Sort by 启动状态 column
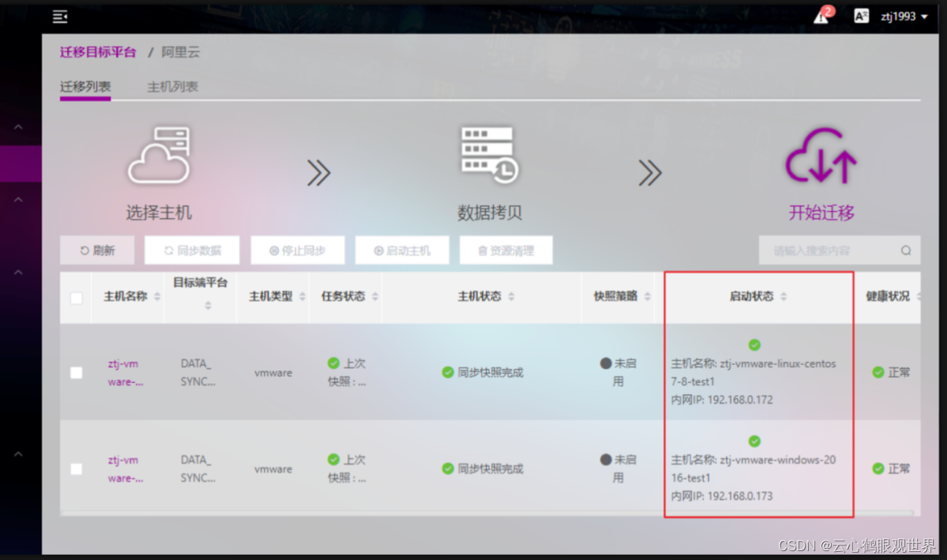Viewport: 947px width, 560px height. click(783, 297)
